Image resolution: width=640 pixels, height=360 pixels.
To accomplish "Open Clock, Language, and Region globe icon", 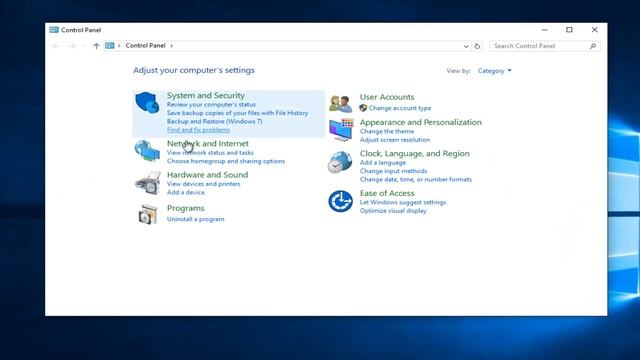I will coord(340,162).
